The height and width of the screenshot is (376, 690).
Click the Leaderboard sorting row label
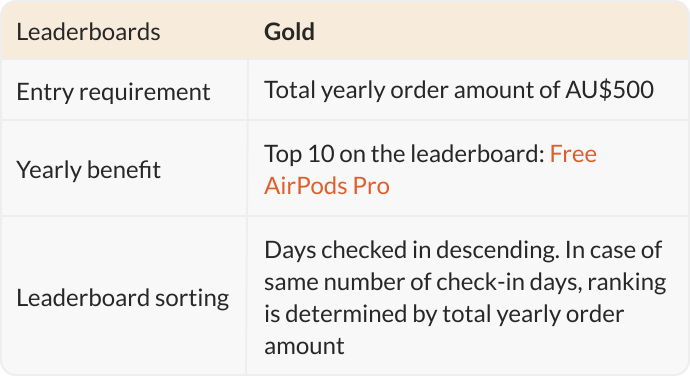pyautogui.click(x=123, y=298)
